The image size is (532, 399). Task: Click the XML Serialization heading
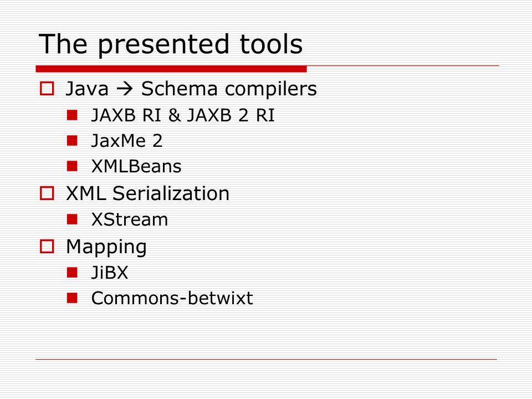coord(148,193)
